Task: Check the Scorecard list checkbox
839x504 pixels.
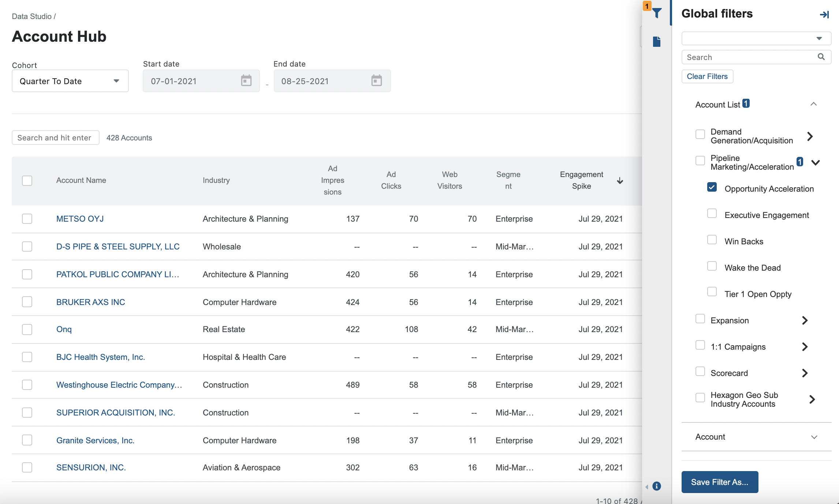Action: pyautogui.click(x=700, y=371)
